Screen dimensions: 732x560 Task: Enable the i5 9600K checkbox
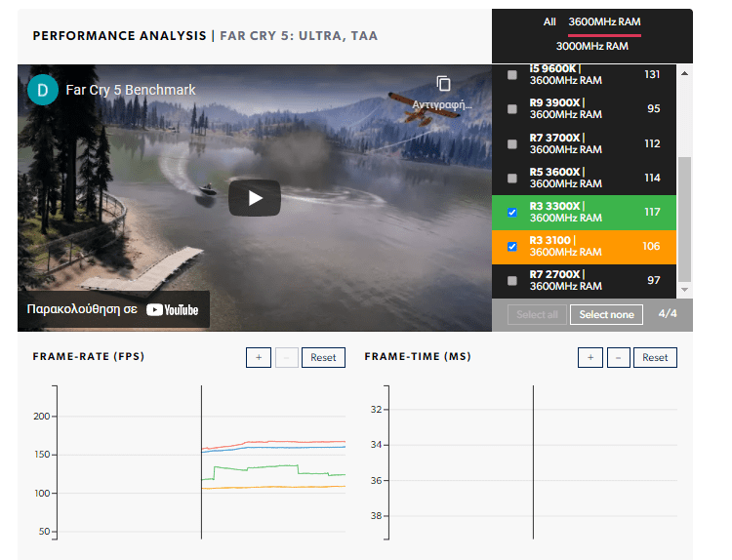(512, 75)
